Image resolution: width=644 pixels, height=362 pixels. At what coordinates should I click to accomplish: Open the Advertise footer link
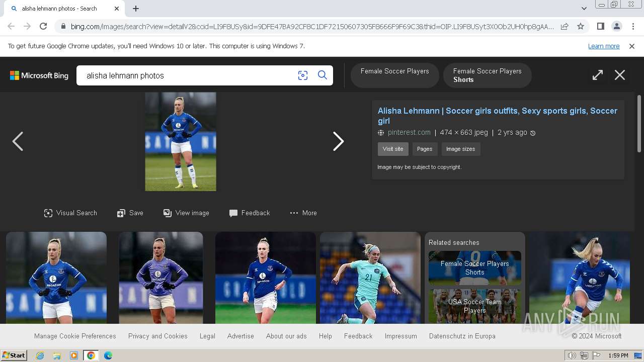pos(240,336)
